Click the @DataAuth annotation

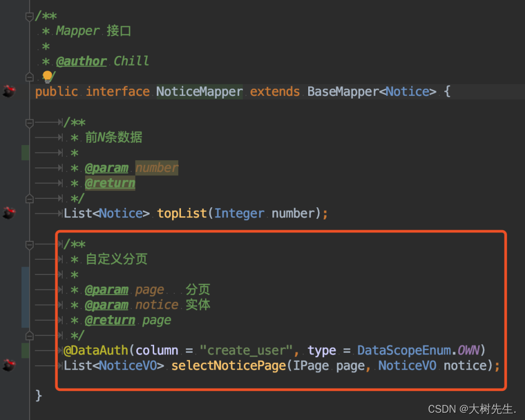pos(96,350)
